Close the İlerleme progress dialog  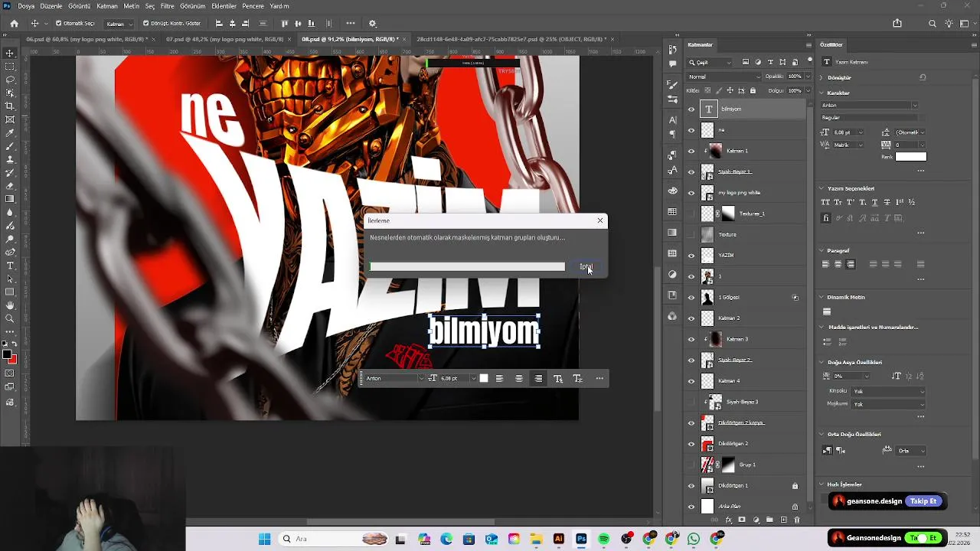[600, 220]
